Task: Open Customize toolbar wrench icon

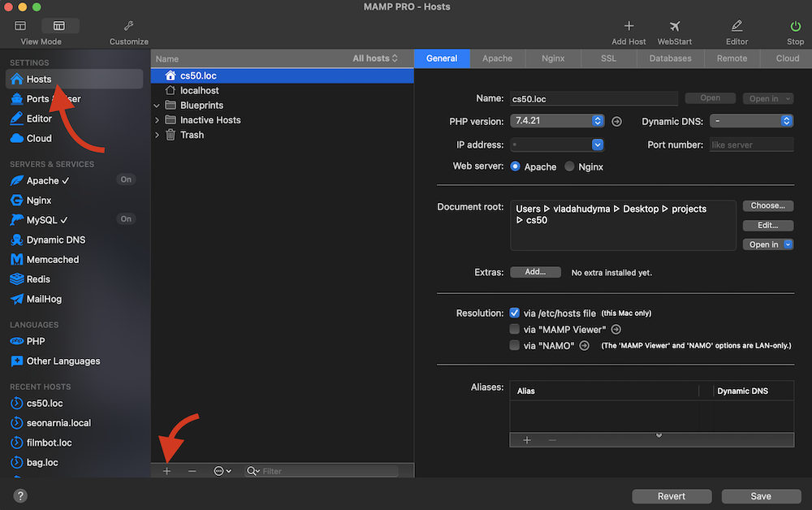Action: (x=129, y=27)
